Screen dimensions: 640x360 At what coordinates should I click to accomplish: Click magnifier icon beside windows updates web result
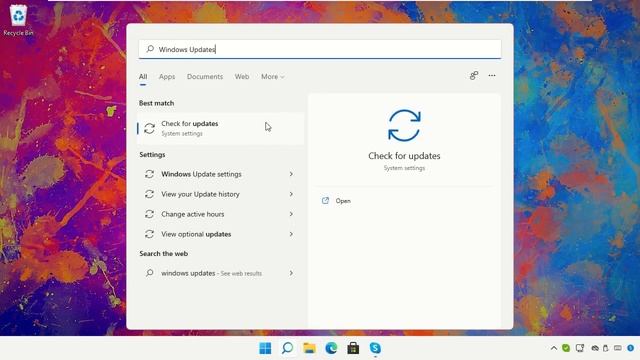[150, 273]
